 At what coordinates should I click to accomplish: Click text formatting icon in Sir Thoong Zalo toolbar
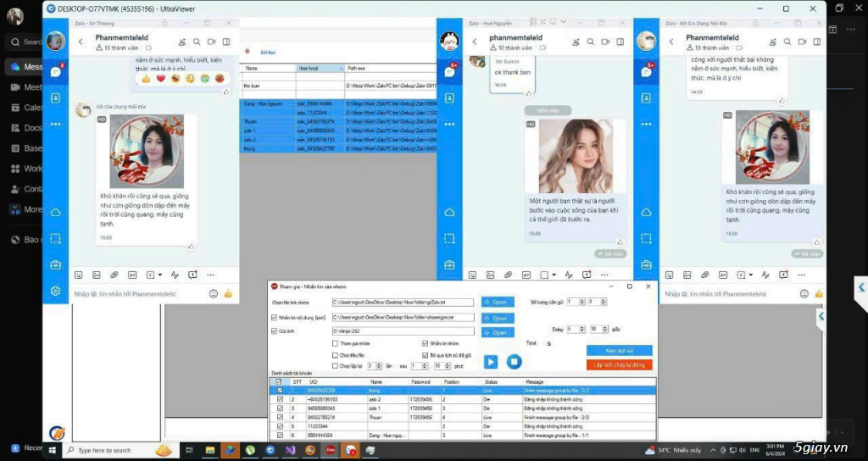[175, 275]
